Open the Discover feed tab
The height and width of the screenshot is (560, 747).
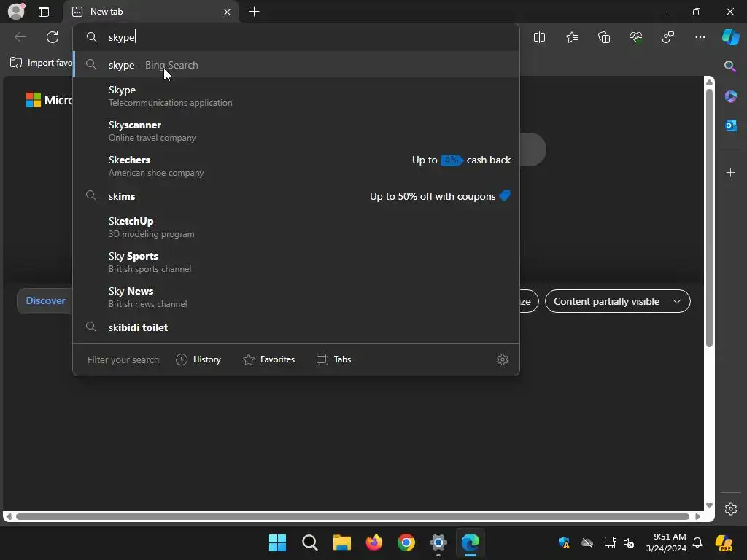coord(45,301)
